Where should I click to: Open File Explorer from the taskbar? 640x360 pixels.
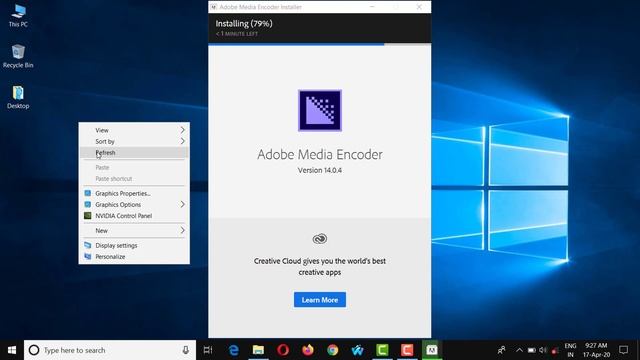click(x=258, y=350)
